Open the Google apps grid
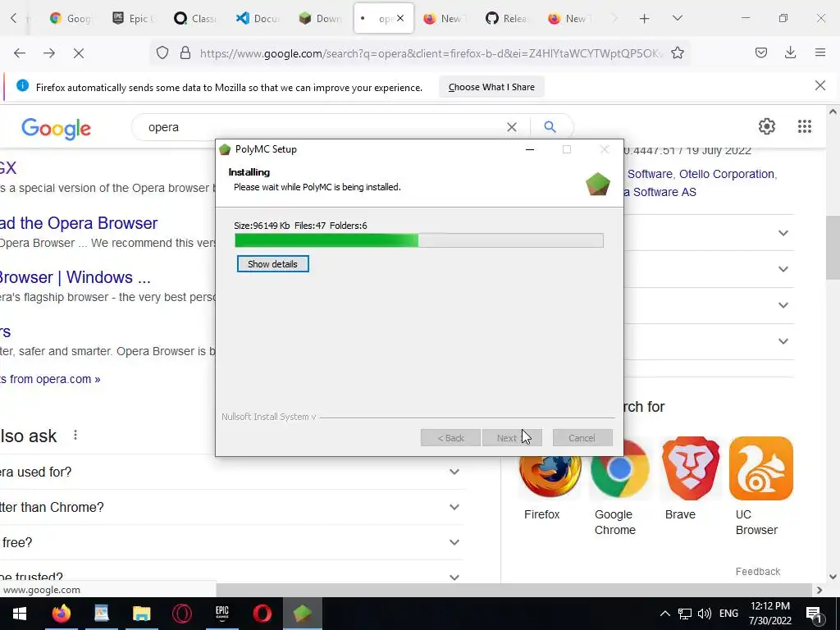This screenshot has width=840, height=630. click(805, 126)
